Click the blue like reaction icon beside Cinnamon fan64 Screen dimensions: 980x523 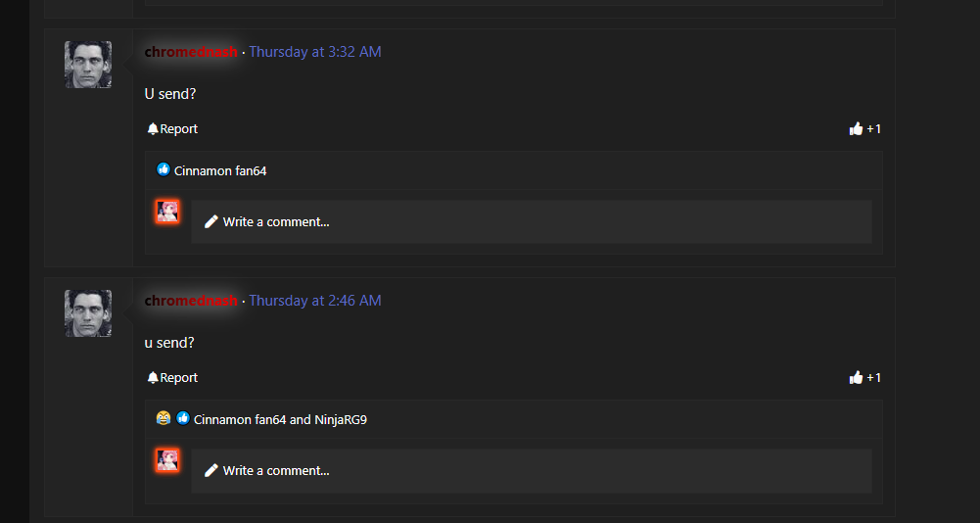(163, 169)
